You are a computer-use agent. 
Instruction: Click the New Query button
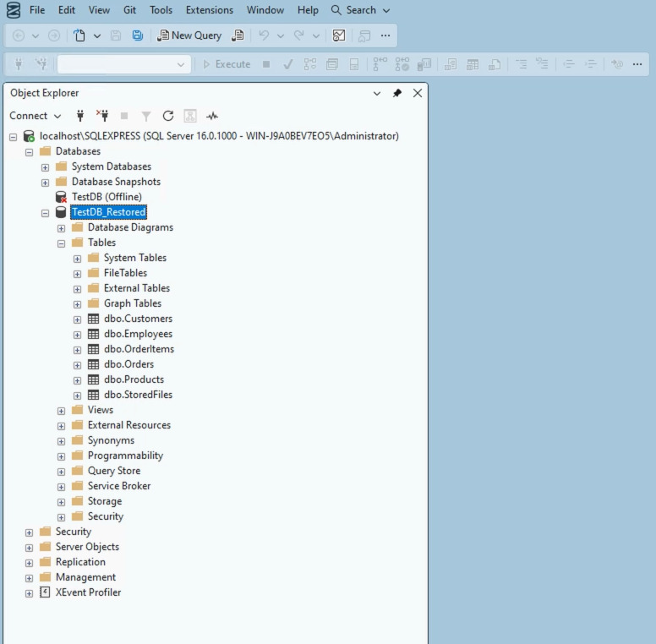pyautogui.click(x=189, y=35)
